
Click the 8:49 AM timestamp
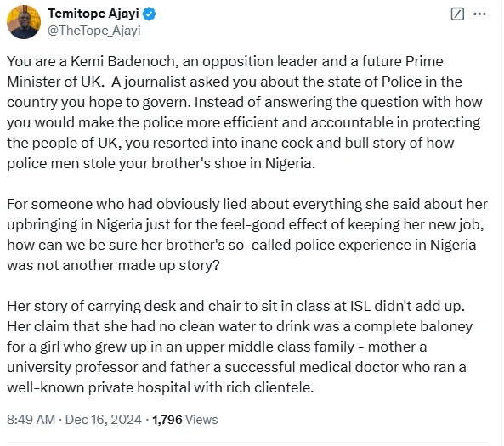tap(31, 420)
